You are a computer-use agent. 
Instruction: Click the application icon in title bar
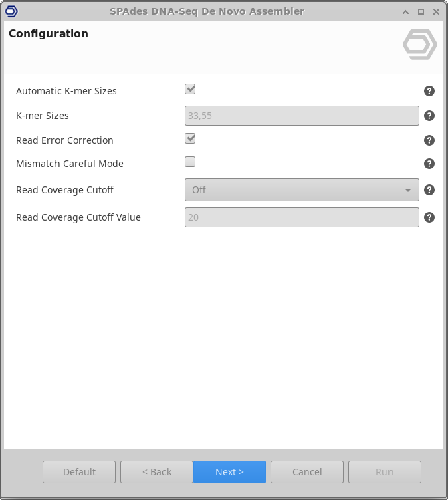pyautogui.click(x=11, y=11)
